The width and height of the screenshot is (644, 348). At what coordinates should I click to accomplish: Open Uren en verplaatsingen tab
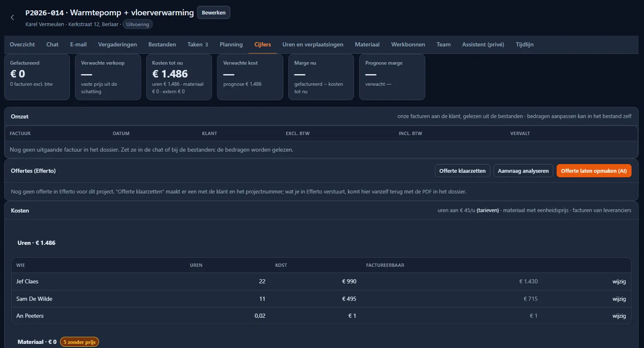coord(313,44)
